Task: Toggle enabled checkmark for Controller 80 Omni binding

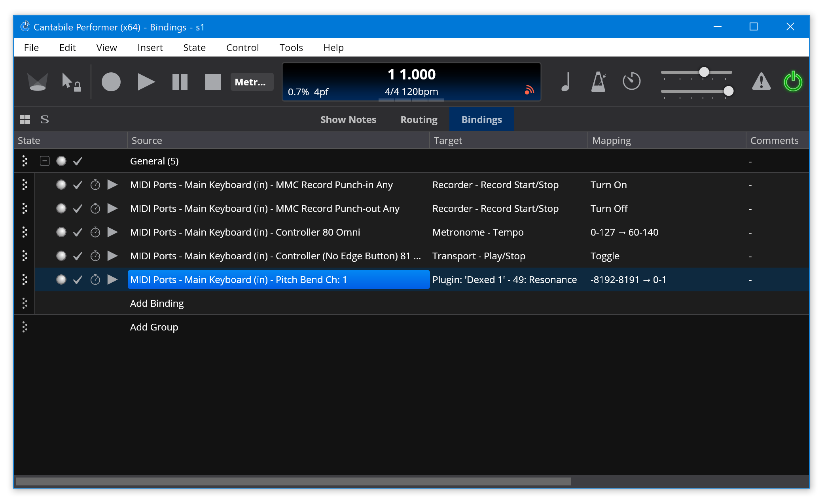Action: (x=78, y=232)
